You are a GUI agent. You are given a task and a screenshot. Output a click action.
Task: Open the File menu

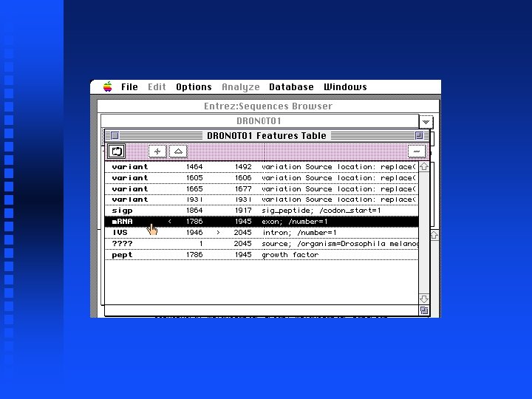click(129, 87)
